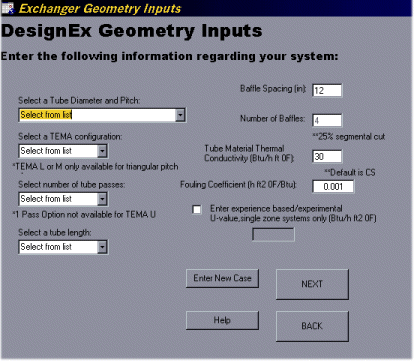Open the Tube Diameter and Pitch dropdown arrow

(x=180, y=115)
